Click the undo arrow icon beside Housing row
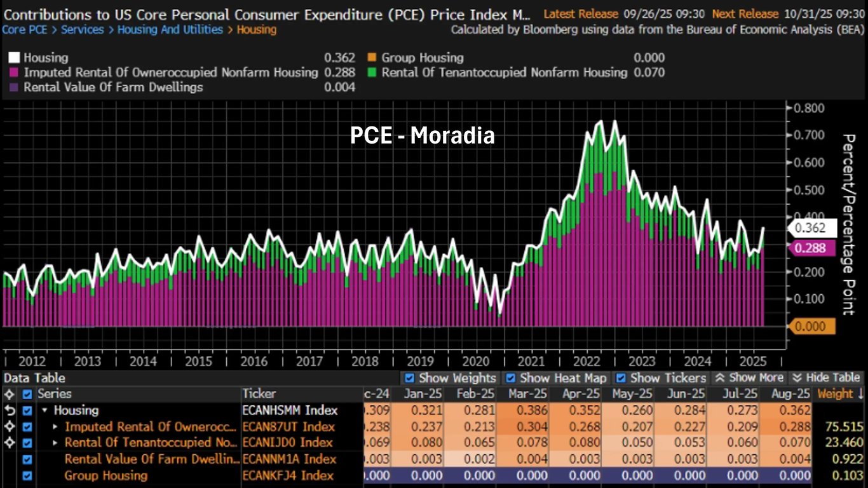868x488 pixels. point(10,410)
